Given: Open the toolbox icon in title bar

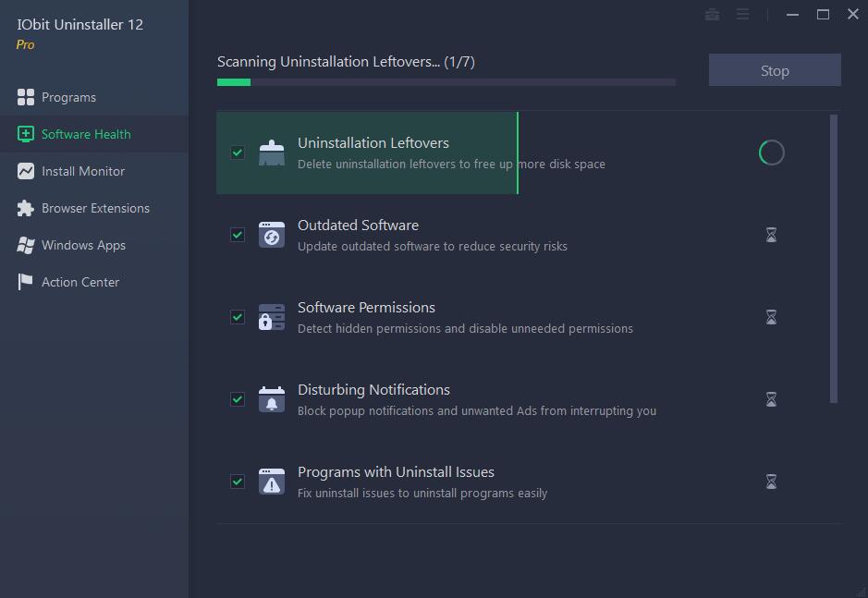Looking at the screenshot, I should (x=713, y=15).
